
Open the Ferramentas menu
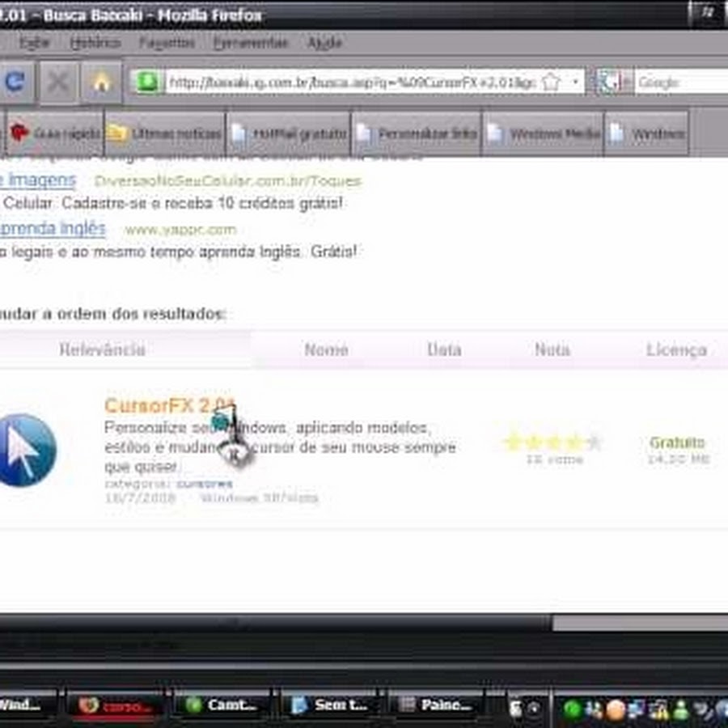(251, 43)
